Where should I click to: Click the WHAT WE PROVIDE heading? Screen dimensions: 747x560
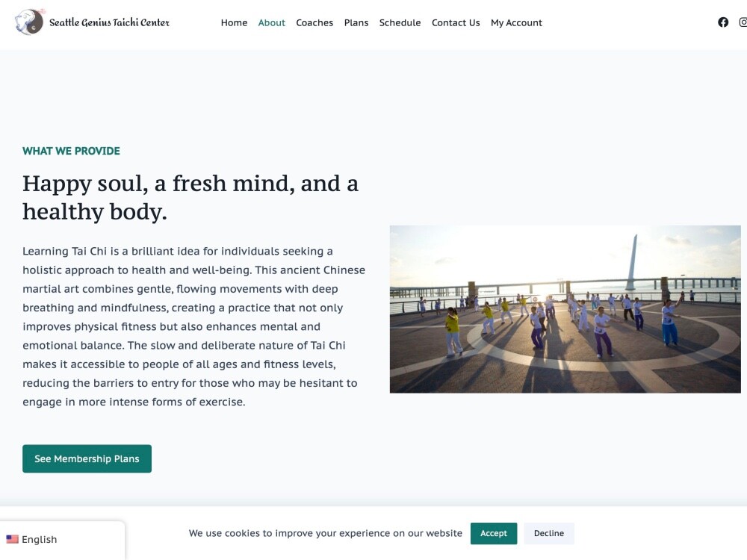pyautogui.click(x=71, y=151)
